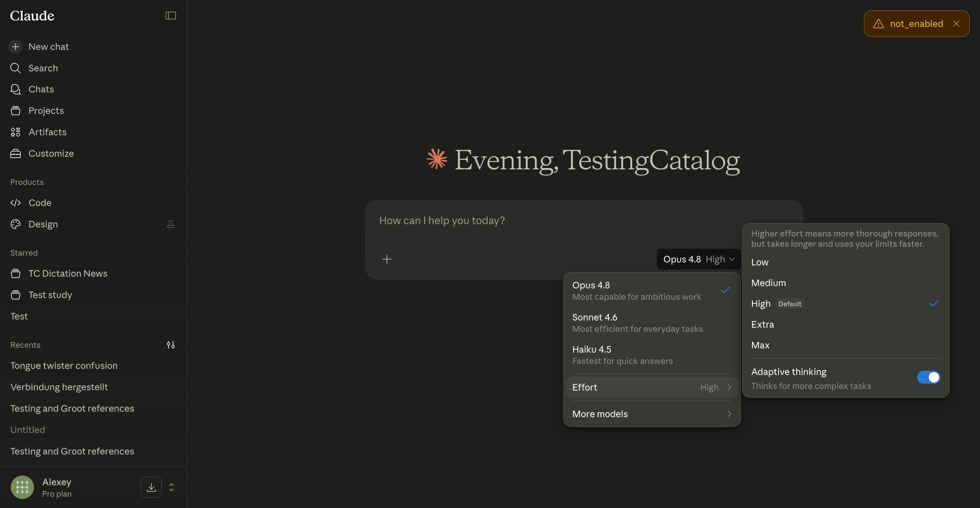Collapse the sidebar with the panel icon
980x508 pixels.
point(170,16)
